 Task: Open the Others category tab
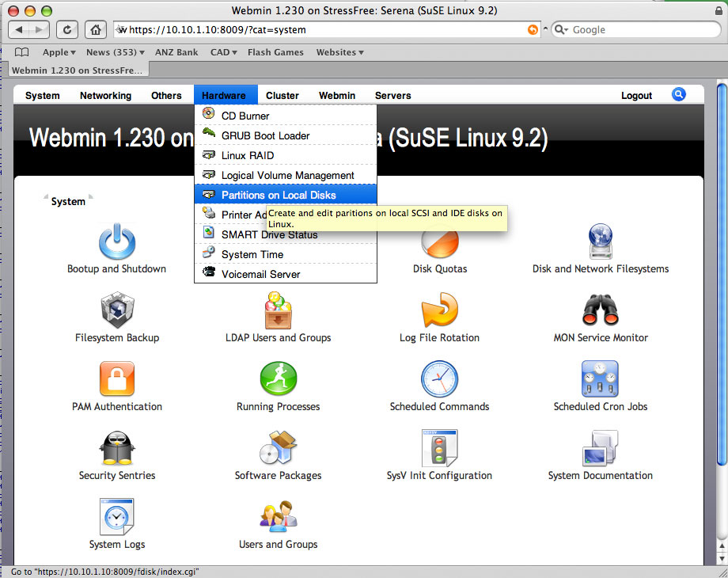pos(166,95)
